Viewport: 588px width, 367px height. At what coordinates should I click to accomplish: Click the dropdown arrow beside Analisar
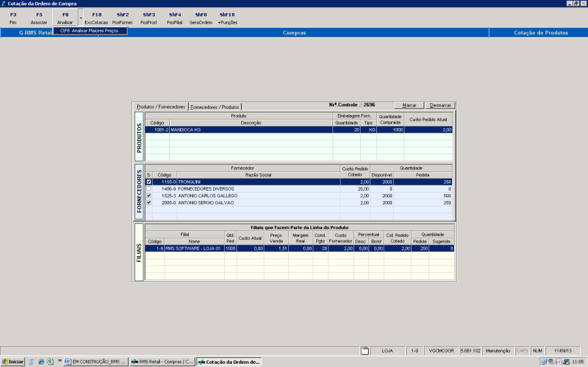81,18
